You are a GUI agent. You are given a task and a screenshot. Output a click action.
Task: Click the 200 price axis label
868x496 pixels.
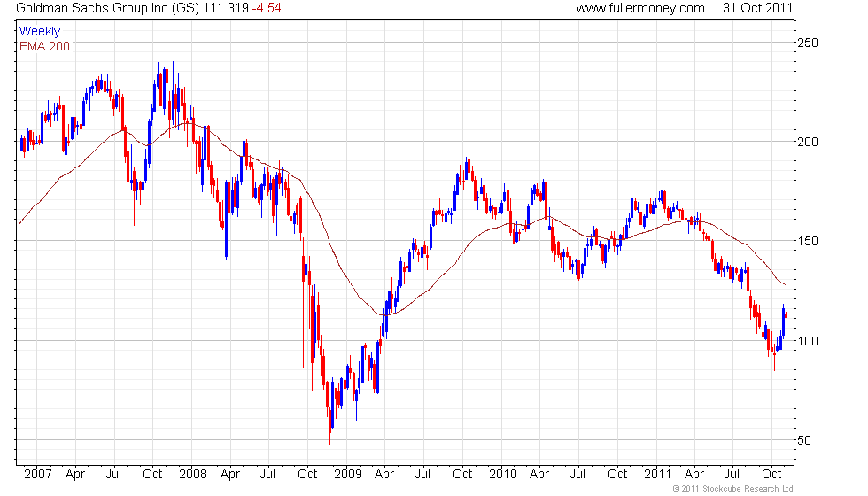808,142
